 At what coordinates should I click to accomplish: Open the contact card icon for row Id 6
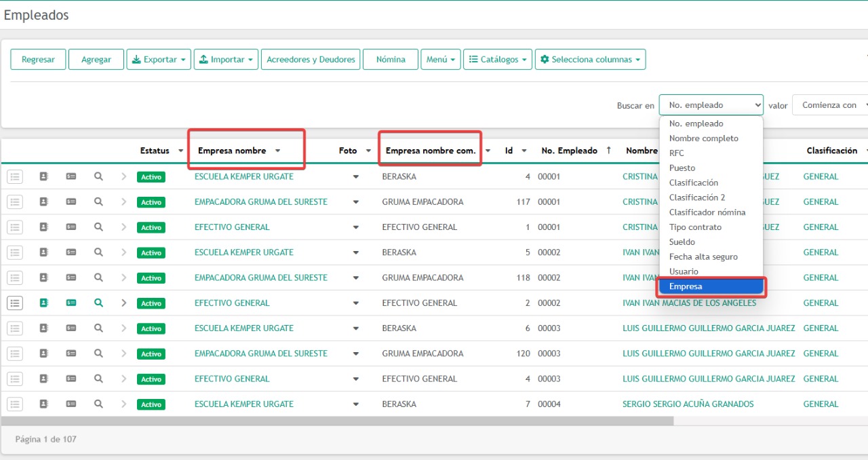(x=43, y=328)
